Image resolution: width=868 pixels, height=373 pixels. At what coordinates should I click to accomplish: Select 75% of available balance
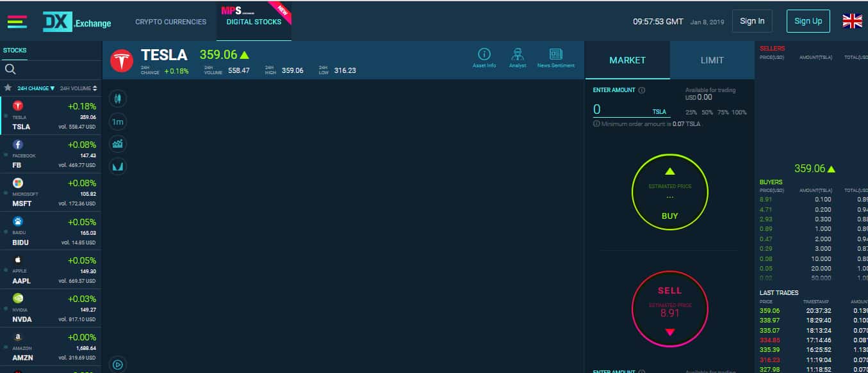tap(723, 113)
